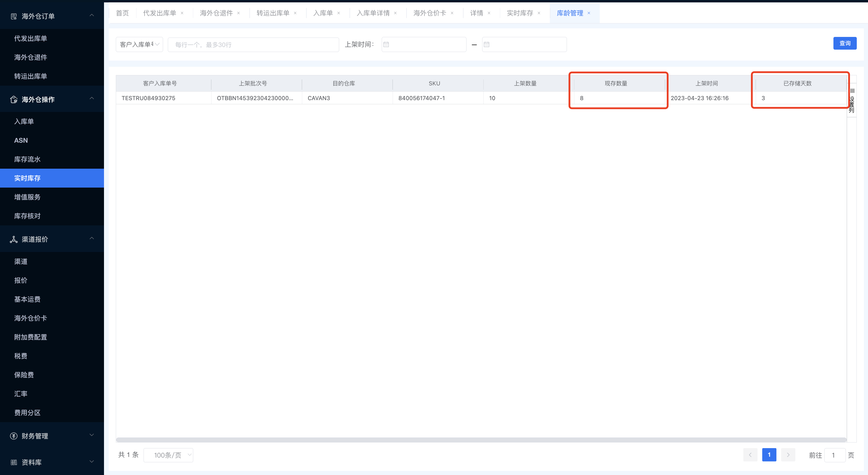Click the 前往 page number input

(x=835, y=455)
